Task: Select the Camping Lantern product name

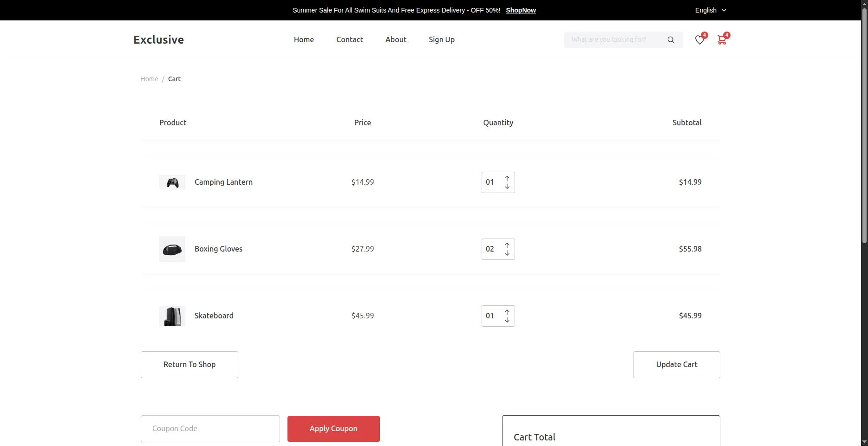Action: [223, 182]
